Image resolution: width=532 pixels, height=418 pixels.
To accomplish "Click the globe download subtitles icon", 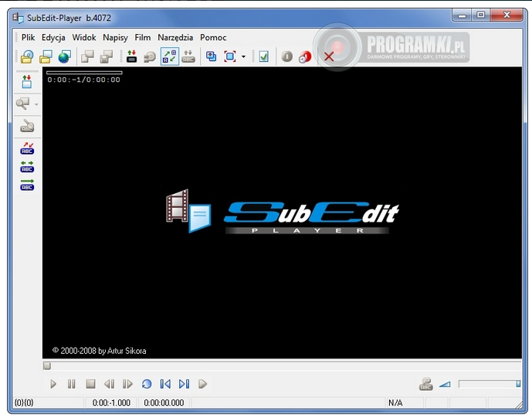I will 64,56.
